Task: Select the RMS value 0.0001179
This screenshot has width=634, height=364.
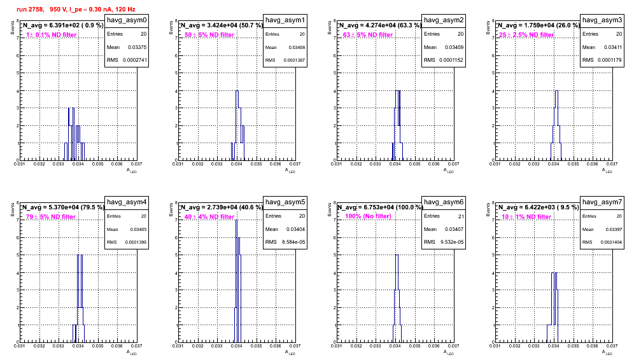Action: tap(610, 60)
